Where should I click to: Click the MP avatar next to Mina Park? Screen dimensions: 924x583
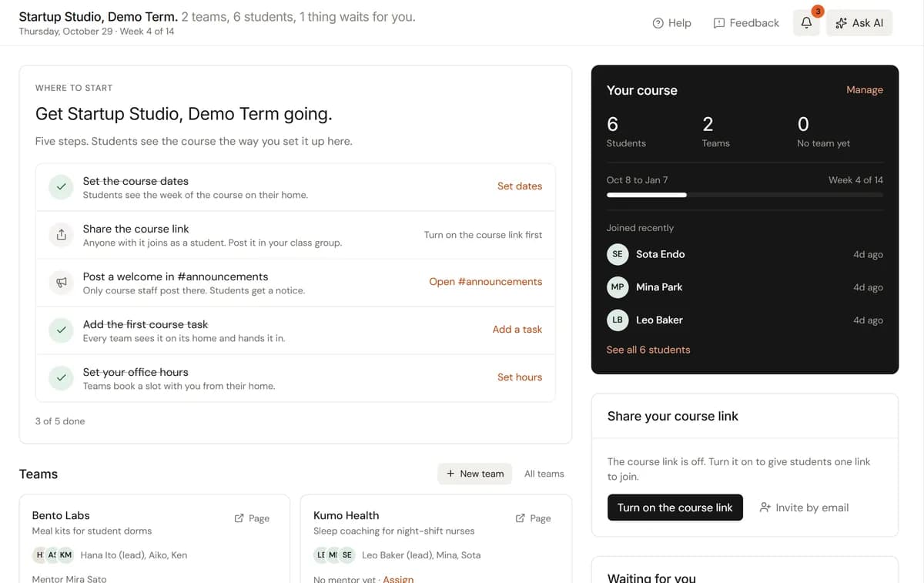tap(618, 286)
